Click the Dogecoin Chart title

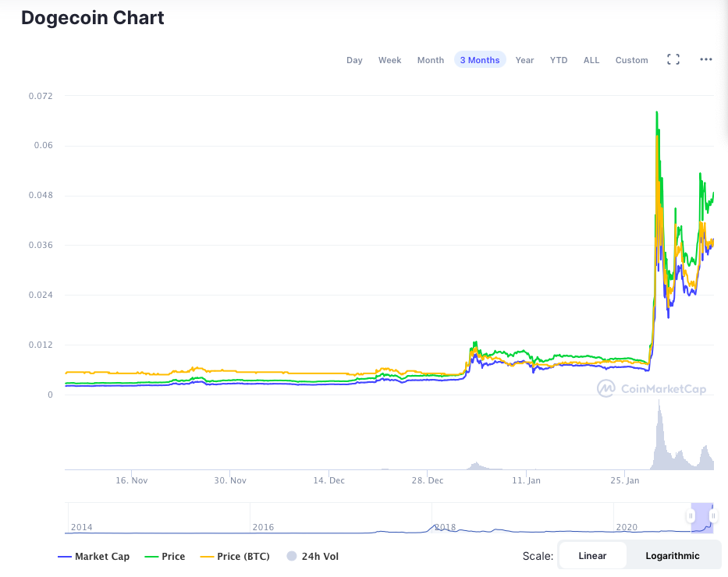[92, 17]
